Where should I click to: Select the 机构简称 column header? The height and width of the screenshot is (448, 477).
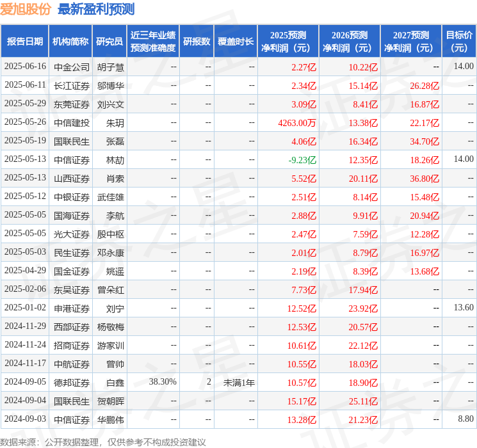pyautogui.click(x=70, y=42)
